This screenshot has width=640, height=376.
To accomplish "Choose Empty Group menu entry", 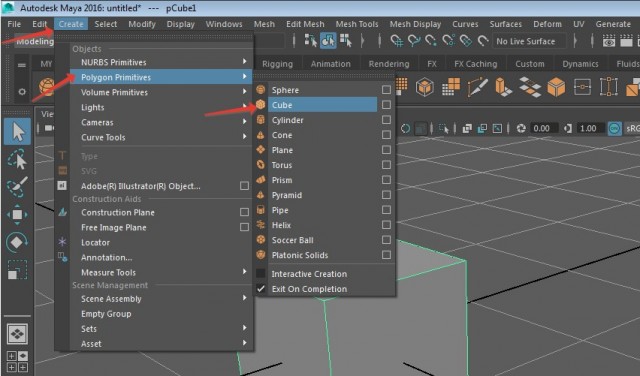I will click(106, 314).
